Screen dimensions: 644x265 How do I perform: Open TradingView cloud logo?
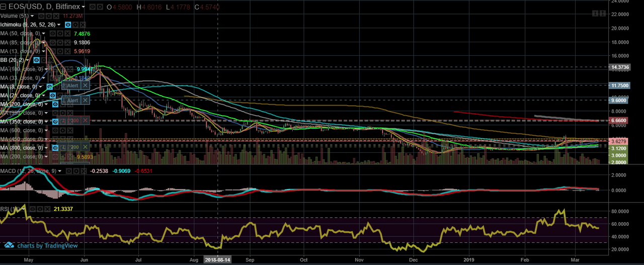[10, 245]
